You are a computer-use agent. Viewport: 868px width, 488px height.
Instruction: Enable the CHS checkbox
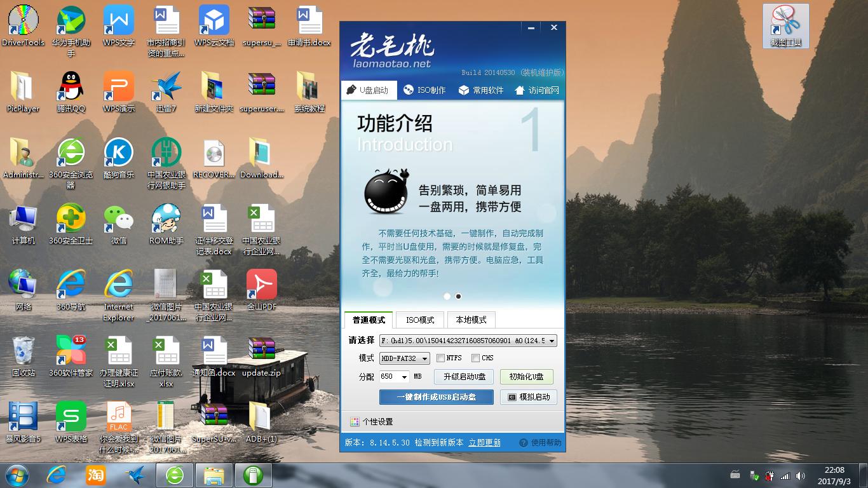click(475, 358)
